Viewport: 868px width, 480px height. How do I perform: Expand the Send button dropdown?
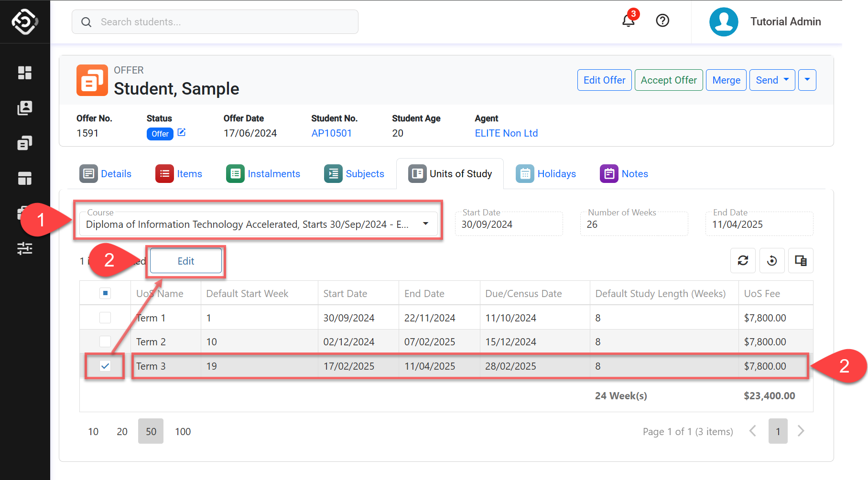pyautogui.click(x=772, y=80)
